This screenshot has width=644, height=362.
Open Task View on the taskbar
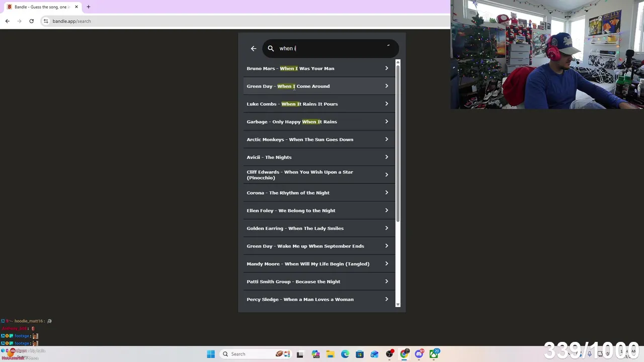300,354
